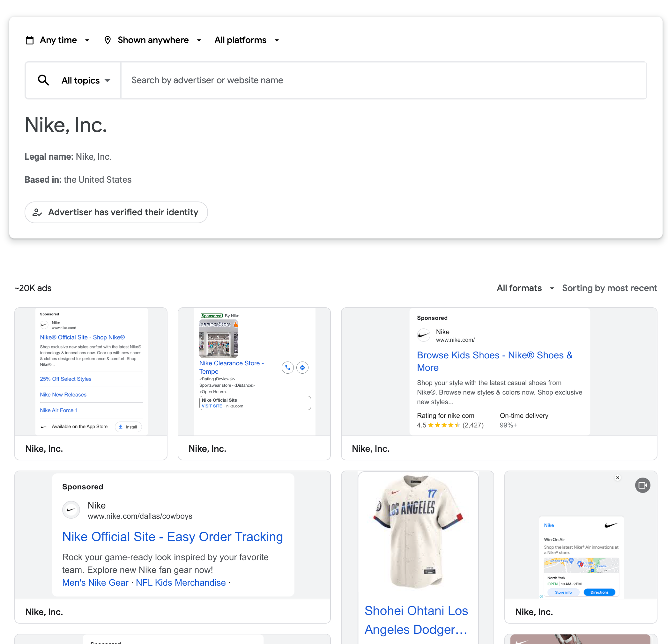Click the location pin icon
This screenshot has width=668, height=644.
point(108,40)
